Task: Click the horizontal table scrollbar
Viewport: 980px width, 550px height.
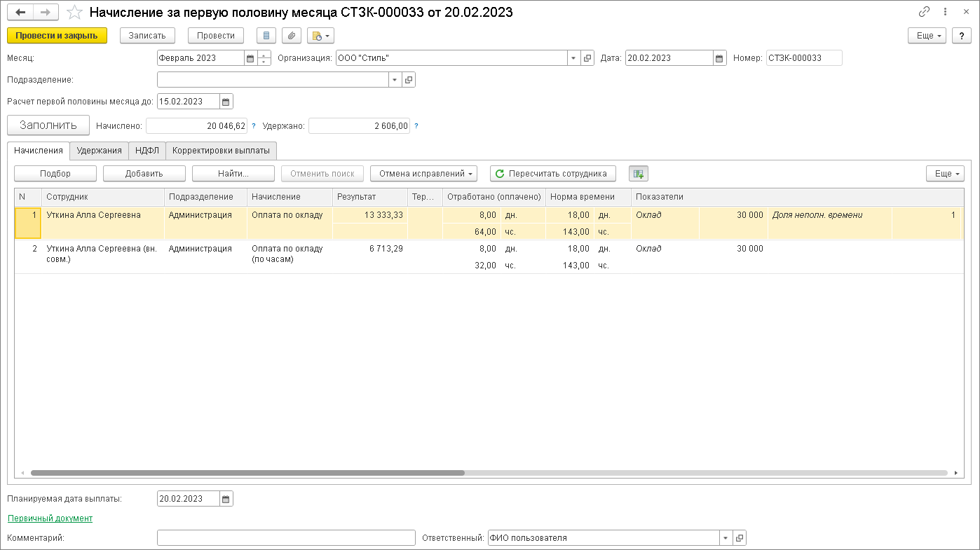Action: pos(247,473)
